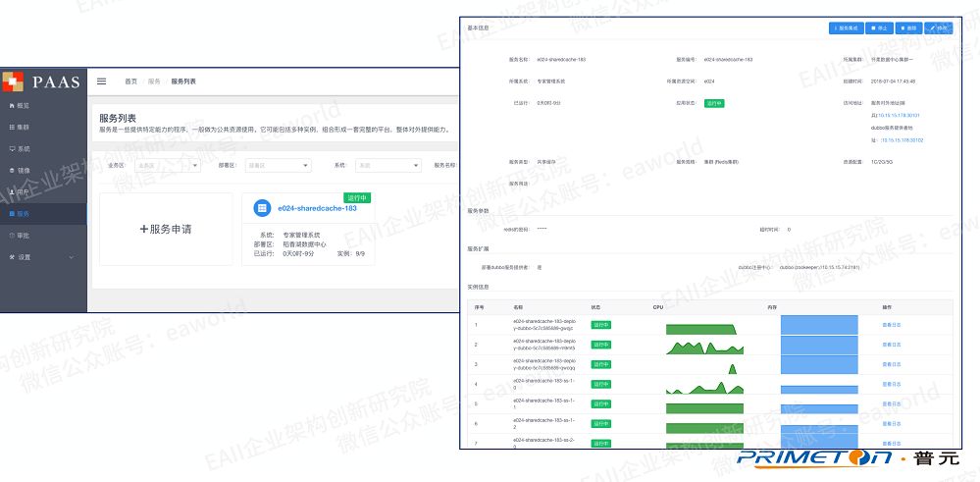This screenshot has width=980, height=482.
Task: Click 查看日志 for instance row 4
Action: 892,384
